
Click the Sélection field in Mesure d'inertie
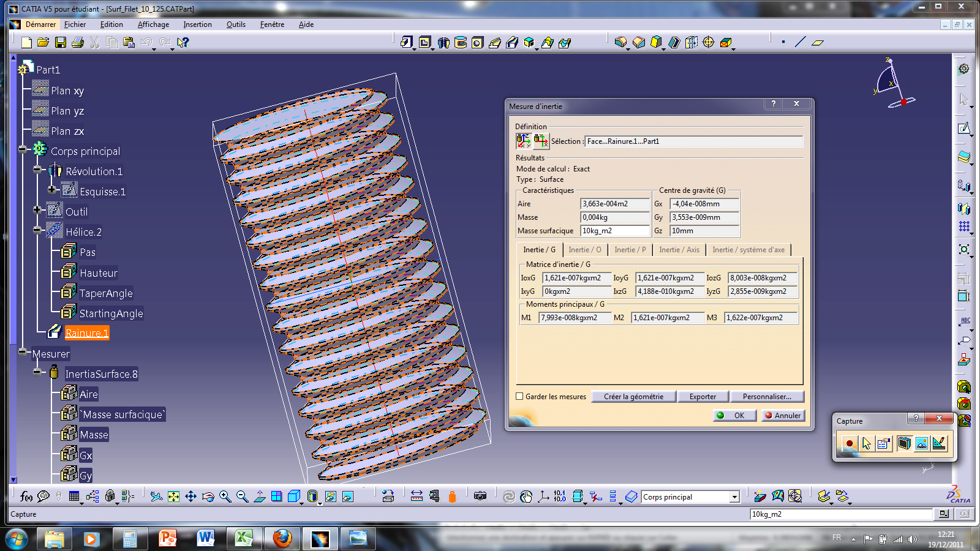point(693,141)
